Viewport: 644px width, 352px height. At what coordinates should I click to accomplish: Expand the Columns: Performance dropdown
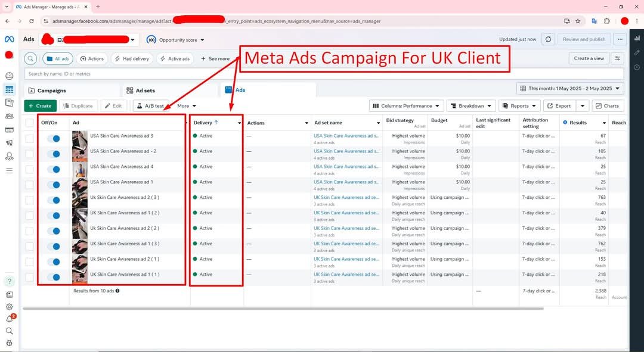coord(406,106)
